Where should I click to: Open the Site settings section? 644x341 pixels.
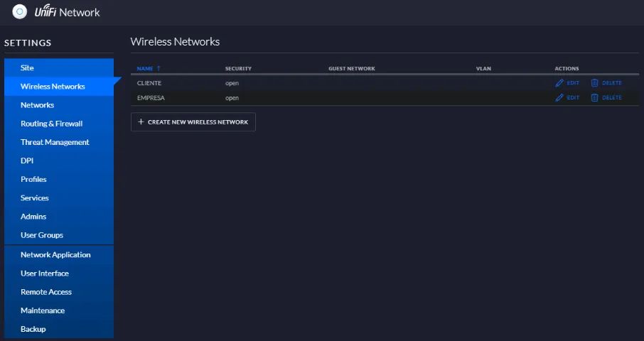click(x=27, y=68)
